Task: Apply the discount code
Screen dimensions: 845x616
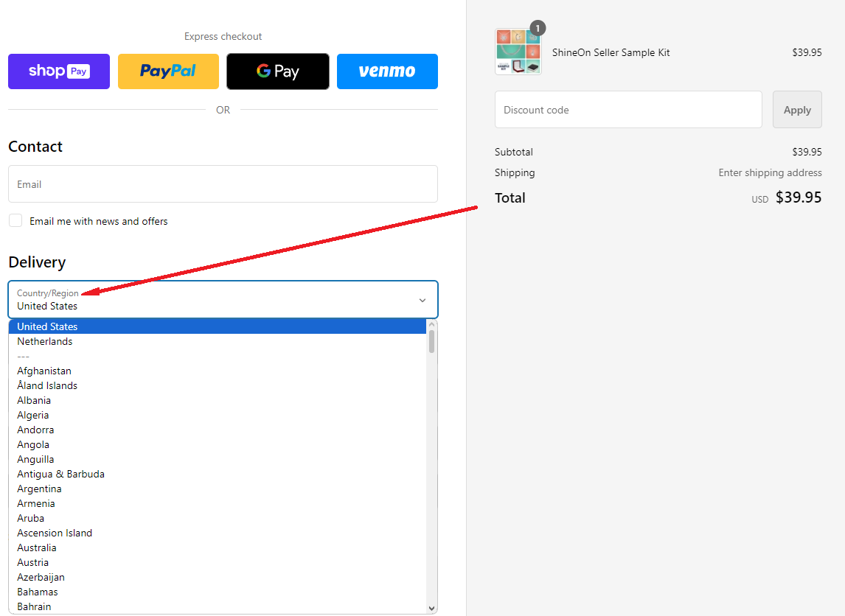Action: click(x=797, y=109)
